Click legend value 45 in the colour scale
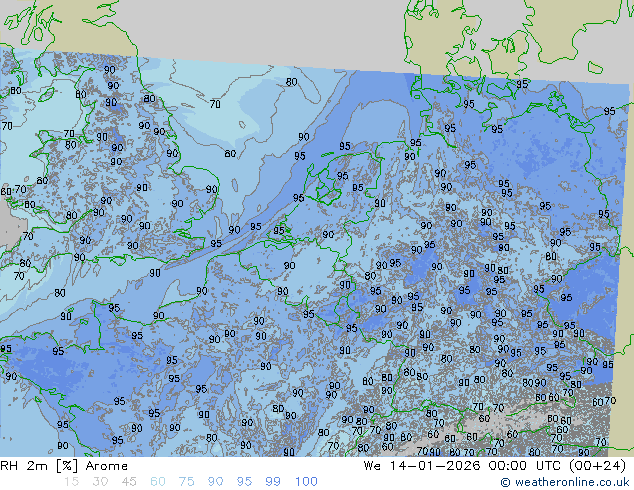 129,482
